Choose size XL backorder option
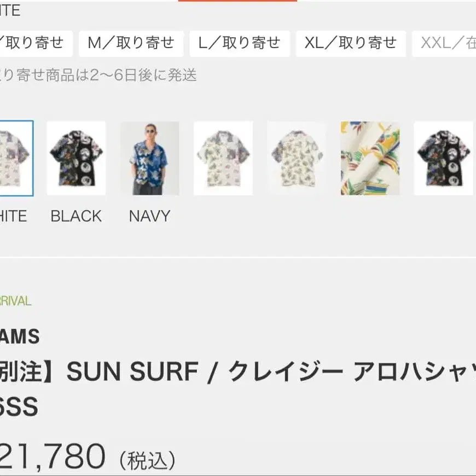 tap(351, 43)
